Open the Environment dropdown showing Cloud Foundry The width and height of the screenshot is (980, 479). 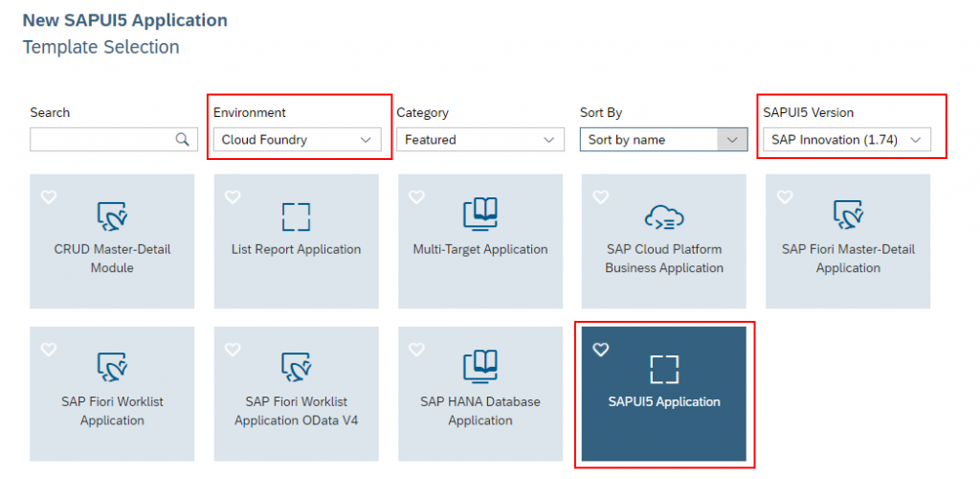click(x=297, y=140)
